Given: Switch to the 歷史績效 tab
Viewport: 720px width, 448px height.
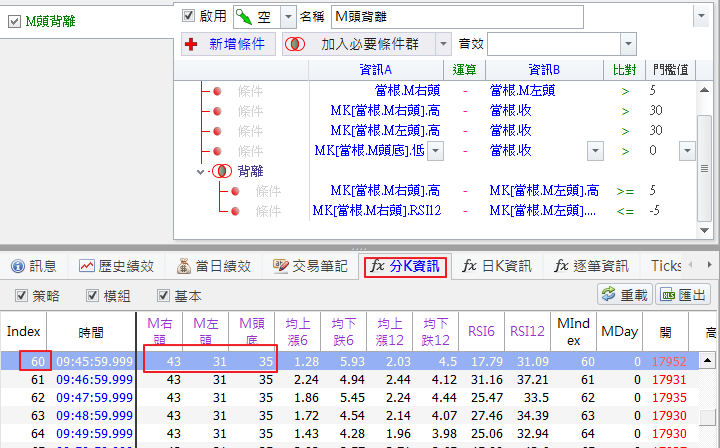Looking at the screenshot, I should coord(117,266).
